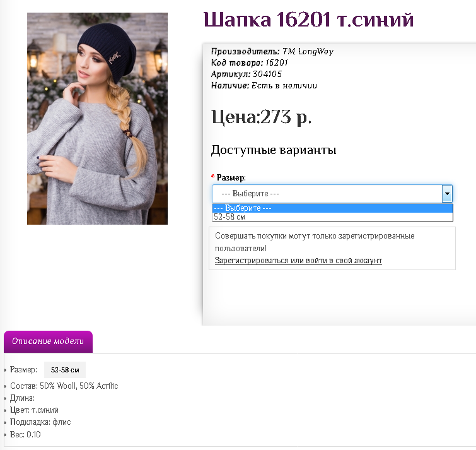Click the required Размер field label
The image size is (476, 450).
tap(231, 178)
